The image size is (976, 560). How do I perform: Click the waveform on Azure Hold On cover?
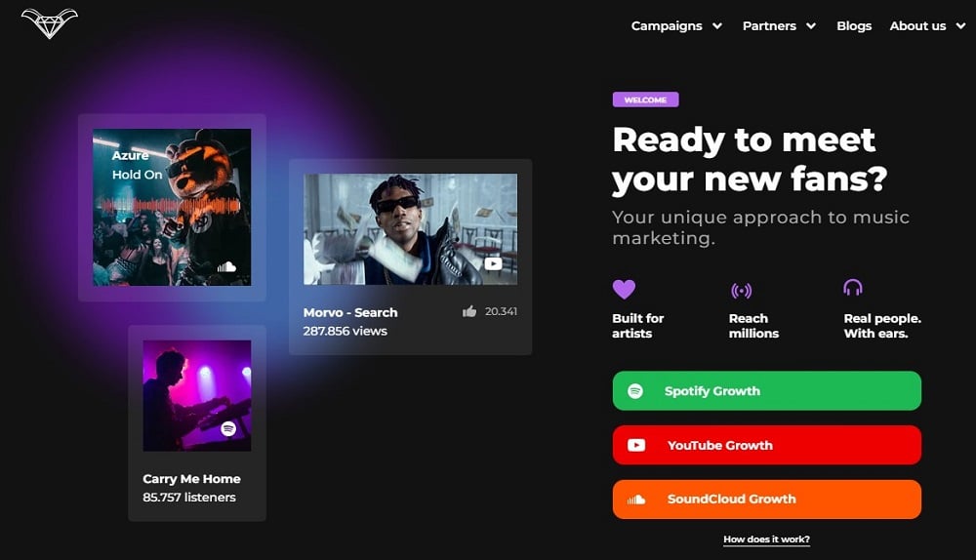(171, 206)
